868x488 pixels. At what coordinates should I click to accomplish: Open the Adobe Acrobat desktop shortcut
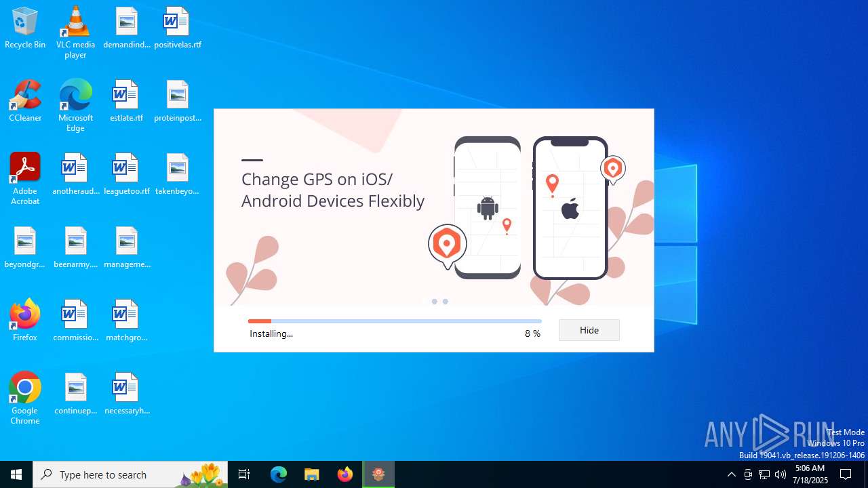[x=25, y=179]
